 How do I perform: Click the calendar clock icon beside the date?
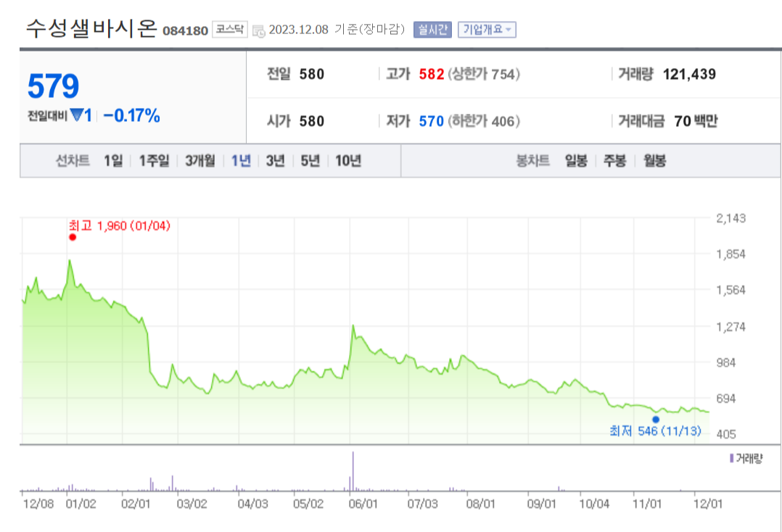[x=258, y=30]
